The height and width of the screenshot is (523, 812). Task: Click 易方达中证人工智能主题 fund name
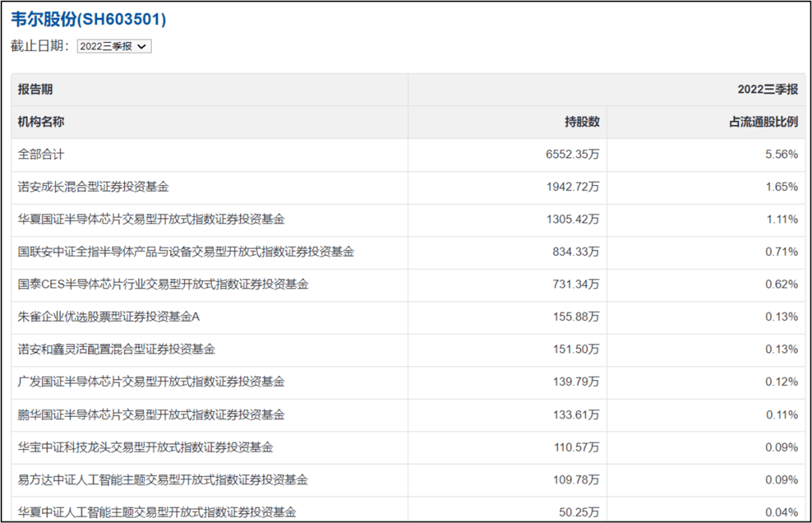pos(162,479)
